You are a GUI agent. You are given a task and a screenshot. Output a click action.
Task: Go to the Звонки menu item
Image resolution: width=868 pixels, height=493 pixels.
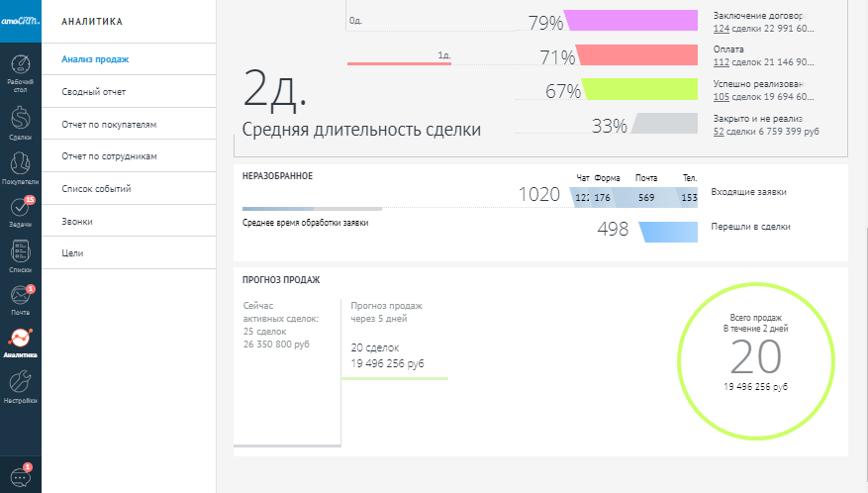pos(77,221)
